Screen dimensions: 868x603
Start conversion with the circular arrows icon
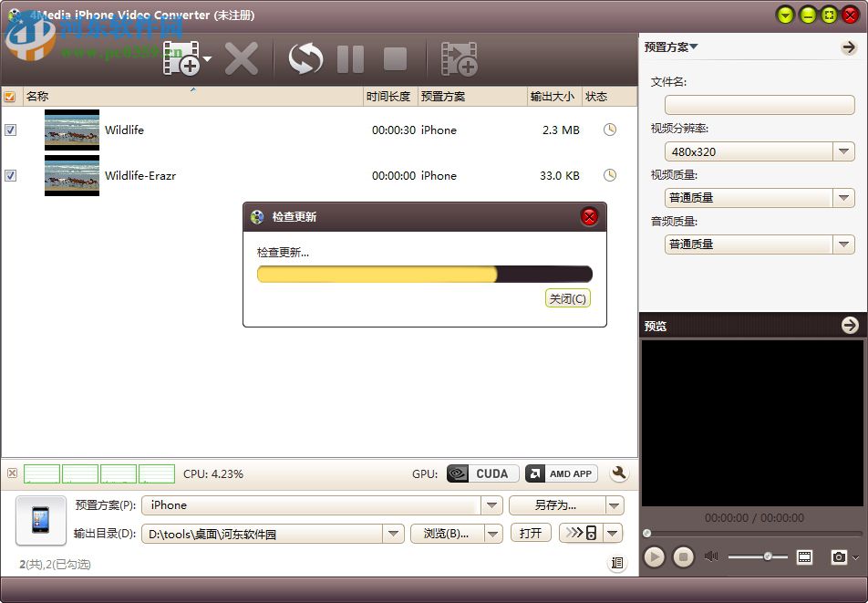[x=305, y=57]
